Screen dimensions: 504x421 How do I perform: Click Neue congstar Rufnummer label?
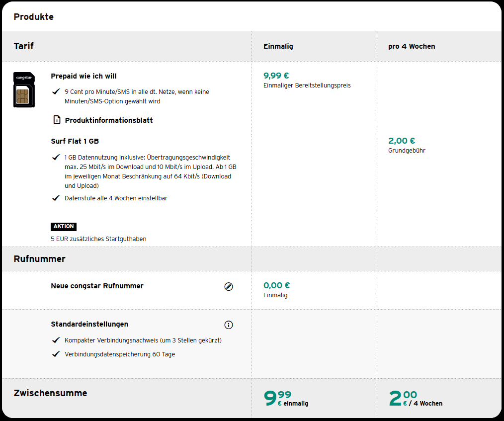click(97, 286)
